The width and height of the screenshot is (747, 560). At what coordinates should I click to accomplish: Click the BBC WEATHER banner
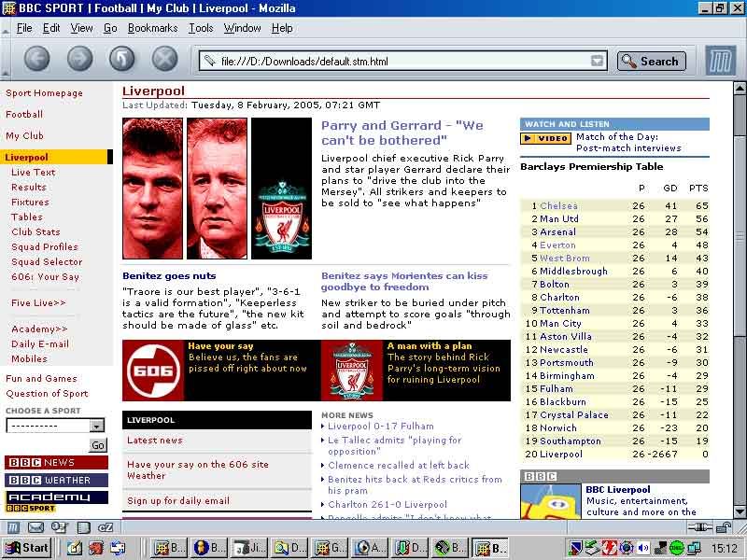coord(56,480)
